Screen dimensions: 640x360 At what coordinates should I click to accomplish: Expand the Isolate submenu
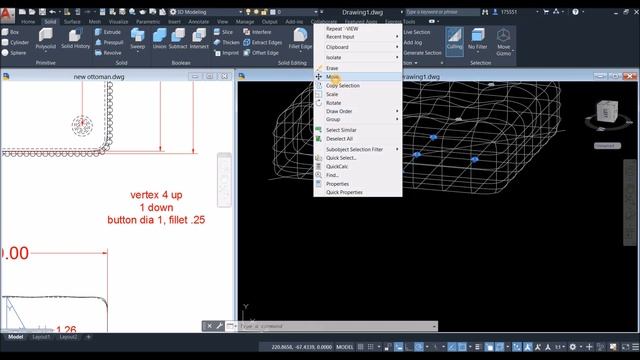point(358,58)
